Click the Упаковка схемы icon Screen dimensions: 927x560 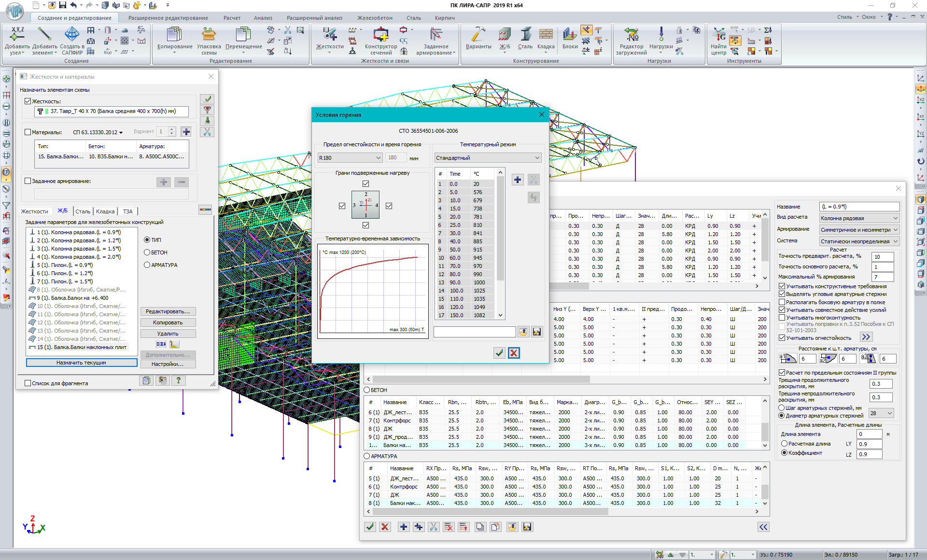tap(209, 34)
